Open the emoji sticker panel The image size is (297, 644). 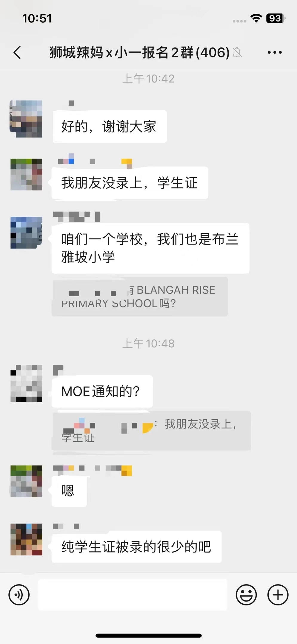click(x=246, y=595)
